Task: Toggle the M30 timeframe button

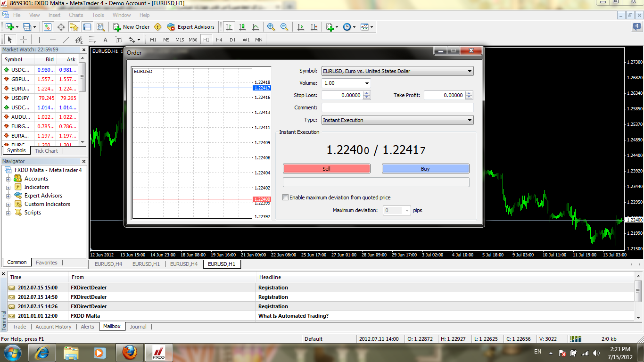Action: tap(193, 40)
